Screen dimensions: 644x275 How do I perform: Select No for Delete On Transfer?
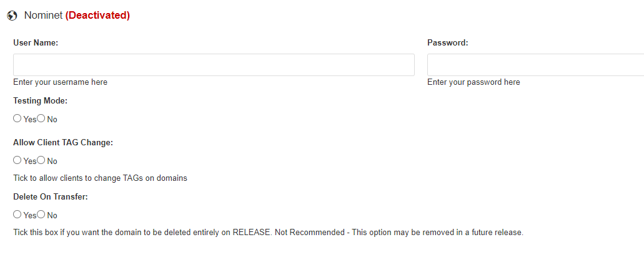click(41, 215)
